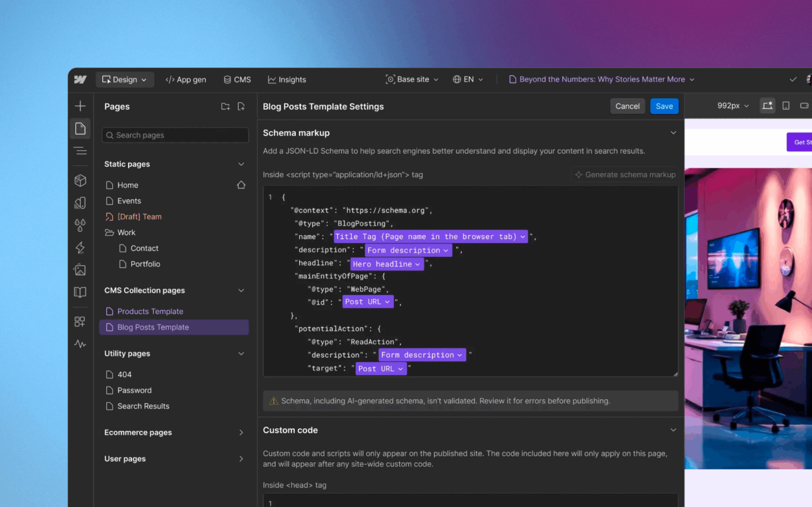This screenshot has height=507, width=812.
Task: Open the Components cube icon
Action: tap(80, 180)
